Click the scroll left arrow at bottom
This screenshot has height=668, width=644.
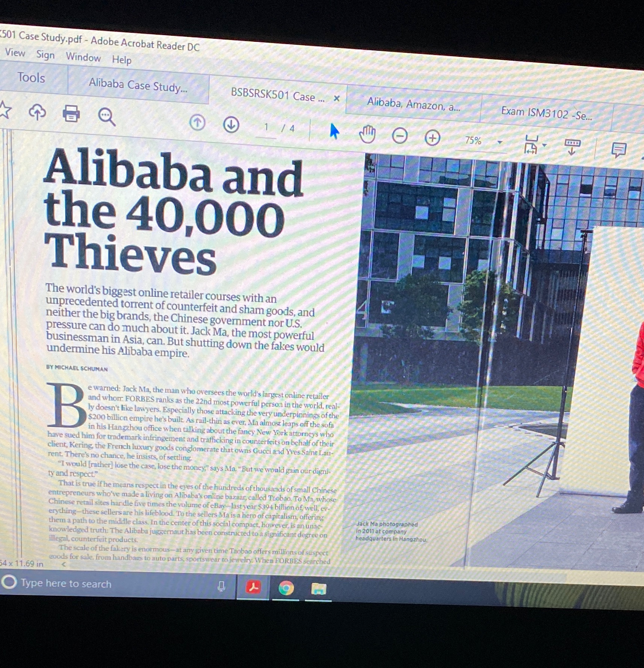[x=64, y=564]
